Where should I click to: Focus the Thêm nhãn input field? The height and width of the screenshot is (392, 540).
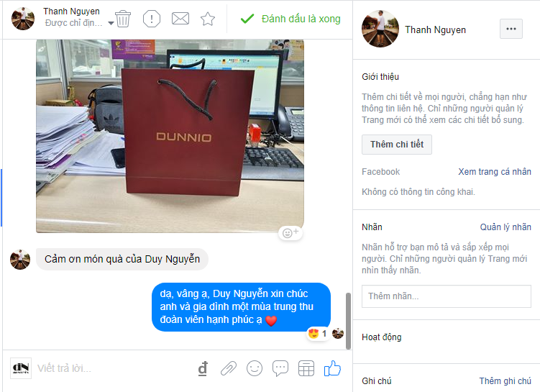click(447, 296)
